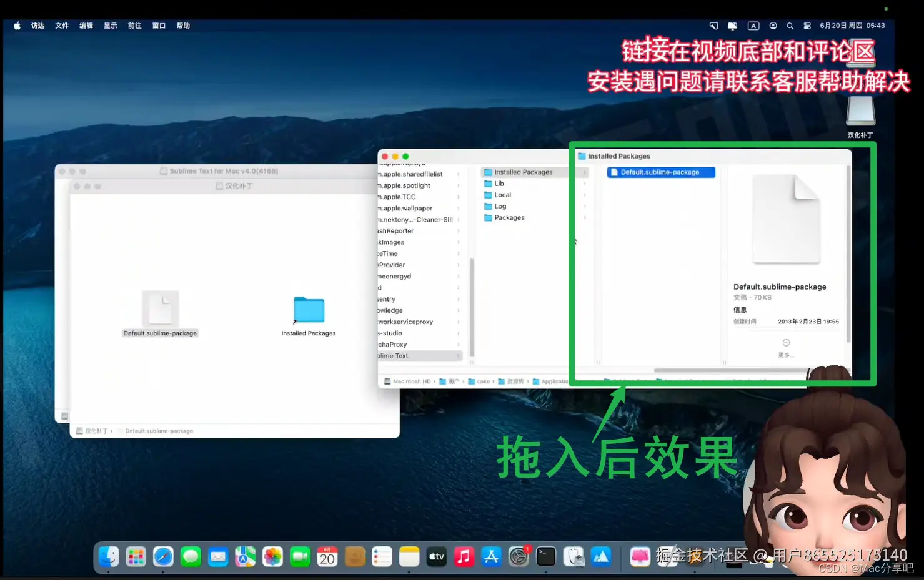This screenshot has width=924, height=580.
Task: Expand chevron beside m.apple.sharedfilelist
Action: click(x=459, y=174)
